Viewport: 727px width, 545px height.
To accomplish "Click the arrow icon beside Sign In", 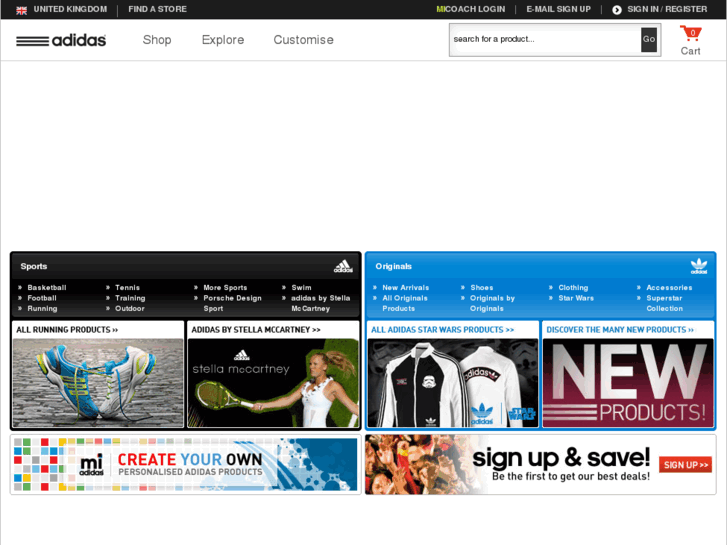I will click(x=617, y=10).
